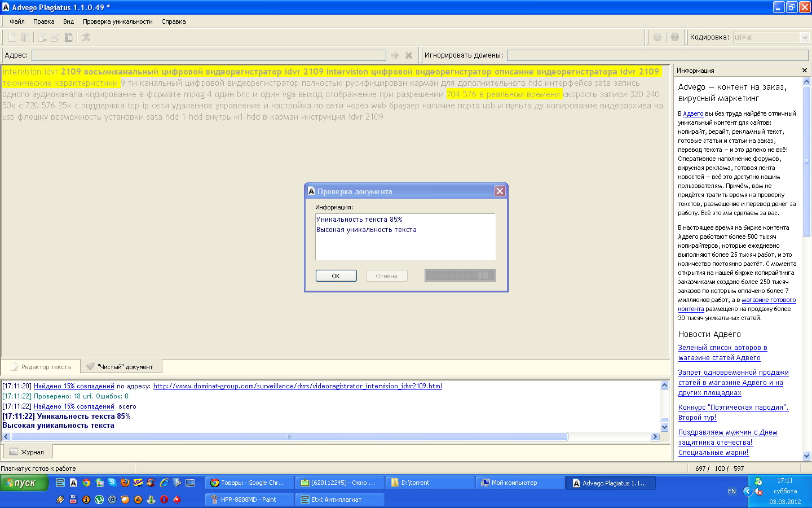Click the EN language indicator in tray
812x508 pixels.
click(x=732, y=491)
